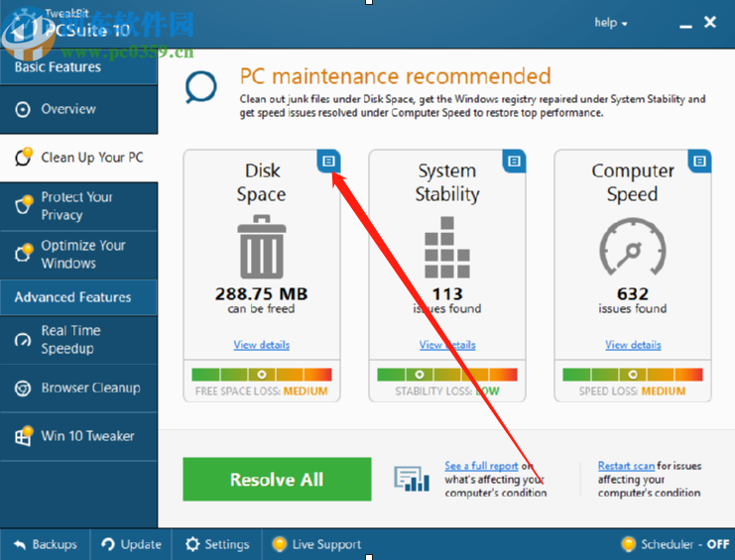
Task: Open Optimize Your Windows section
Action: click(78, 255)
